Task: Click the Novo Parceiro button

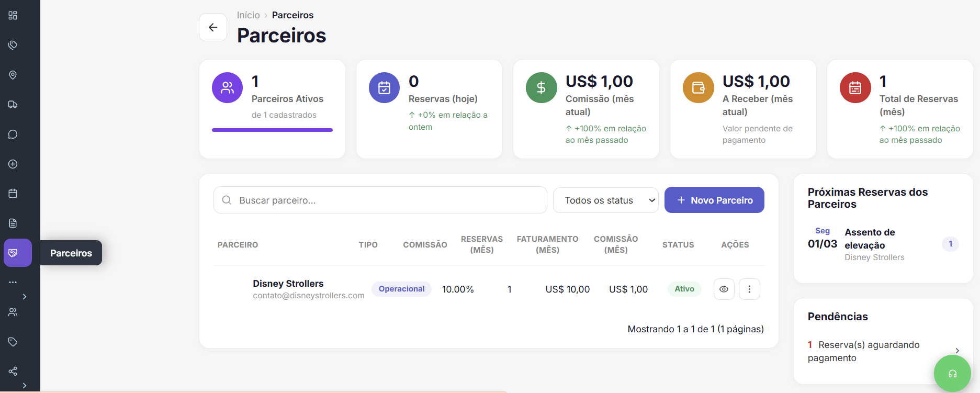Action: (x=714, y=200)
